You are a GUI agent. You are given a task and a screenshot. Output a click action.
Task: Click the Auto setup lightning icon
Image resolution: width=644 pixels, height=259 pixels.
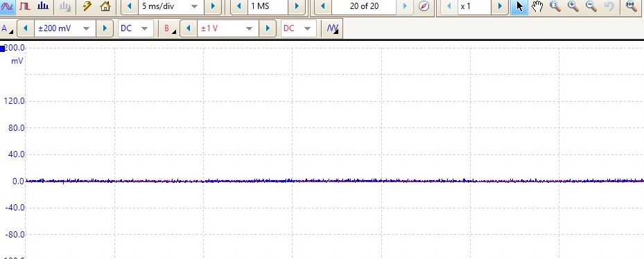pyautogui.click(x=87, y=6)
